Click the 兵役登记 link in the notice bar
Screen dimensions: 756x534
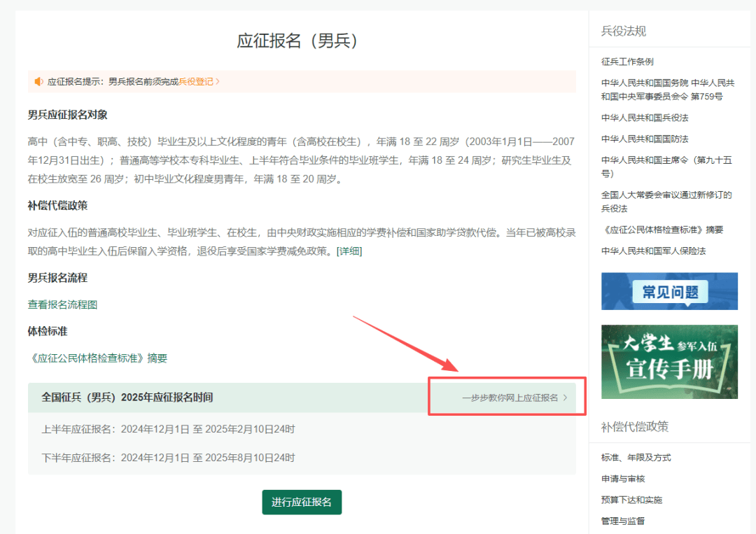pos(197,82)
